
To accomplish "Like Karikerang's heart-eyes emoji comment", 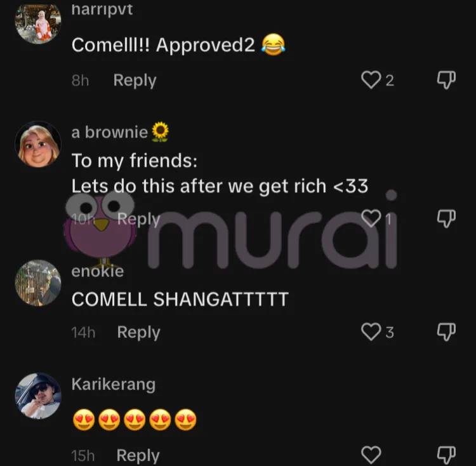I will [371, 455].
